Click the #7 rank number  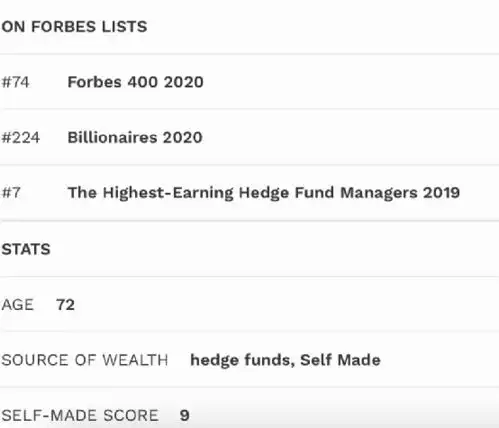pyautogui.click(x=11, y=193)
